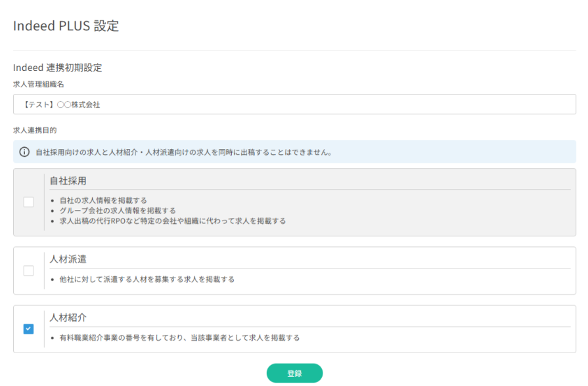The width and height of the screenshot is (588, 386).
Task: Click the Indeed 連携初期設定 subheading
Action: tap(57, 67)
